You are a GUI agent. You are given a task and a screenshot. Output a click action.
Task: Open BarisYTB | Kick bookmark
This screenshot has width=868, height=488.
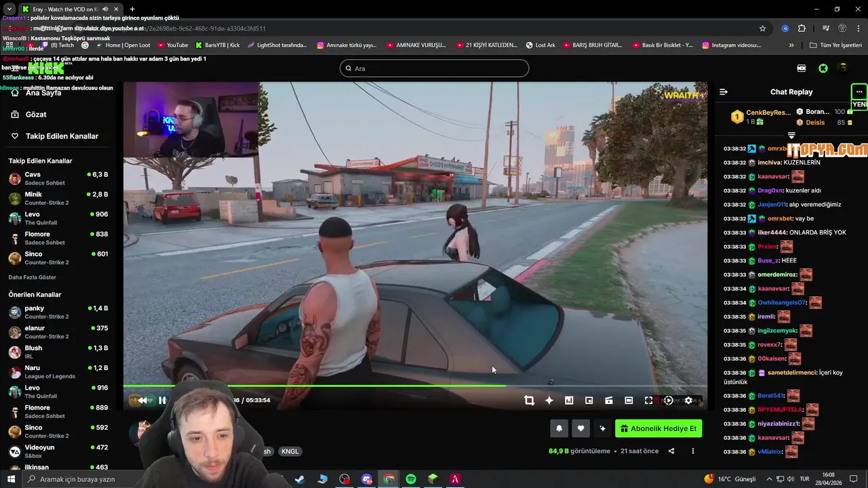click(x=218, y=45)
